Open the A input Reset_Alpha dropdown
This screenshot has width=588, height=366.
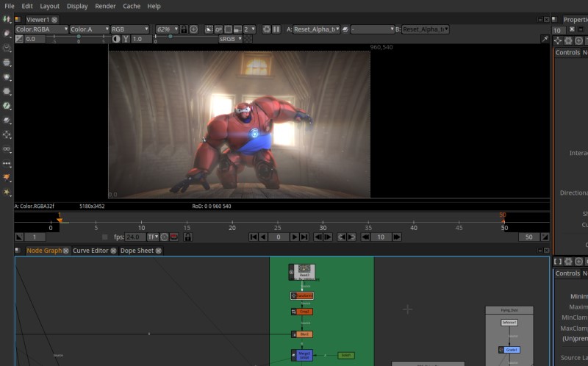tap(317, 29)
